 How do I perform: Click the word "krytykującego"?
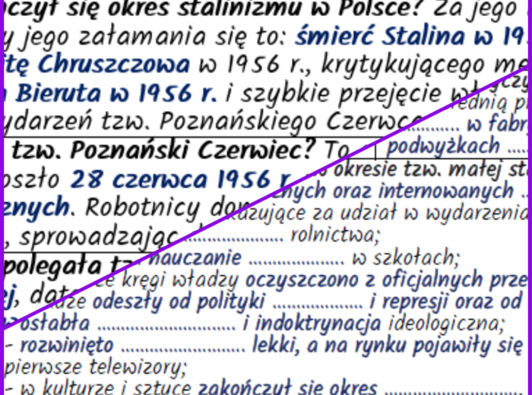point(403,65)
